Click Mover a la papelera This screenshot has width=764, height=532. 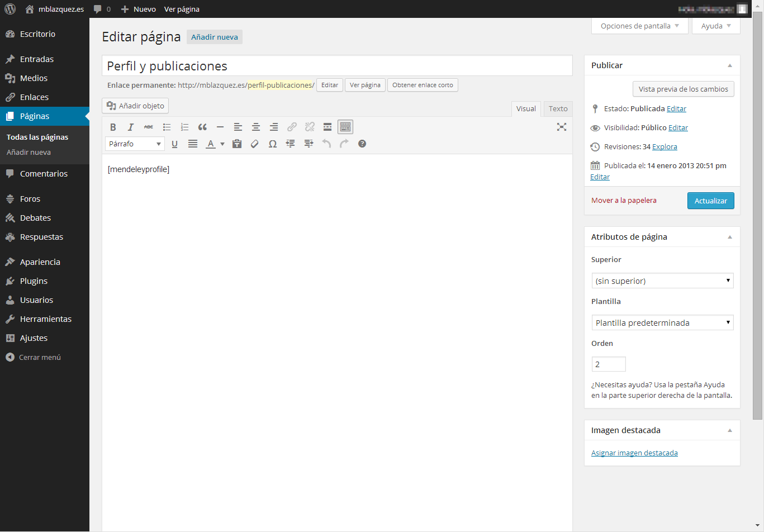pyautogui.click(x=624, y=201)
